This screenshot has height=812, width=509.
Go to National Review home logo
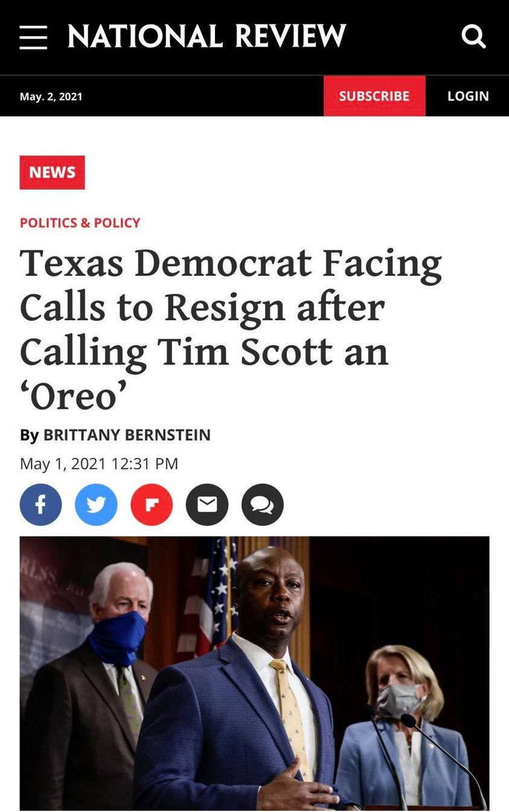coord(206,36)
